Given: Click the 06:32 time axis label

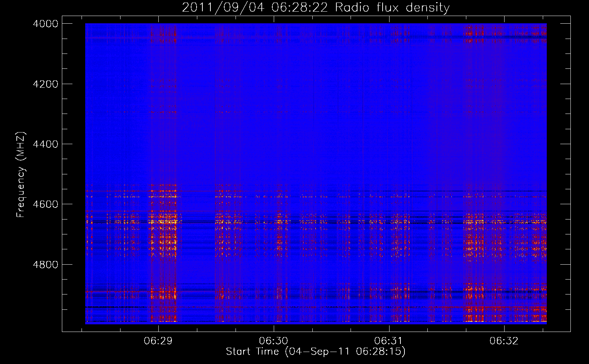Looking at the screenshot, I should 504,341.
